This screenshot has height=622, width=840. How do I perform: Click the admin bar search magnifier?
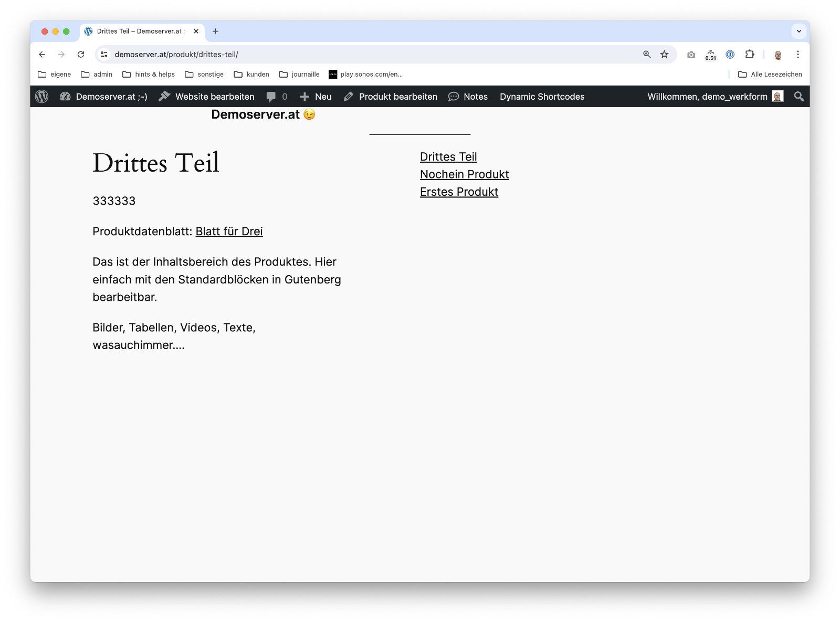(x=799, y=97)
